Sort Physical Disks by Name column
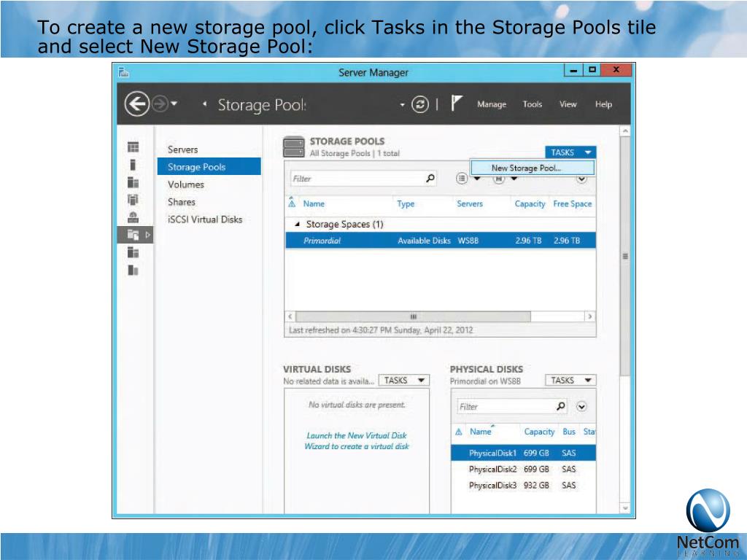 pyautogui.click(x=480, y=432)
